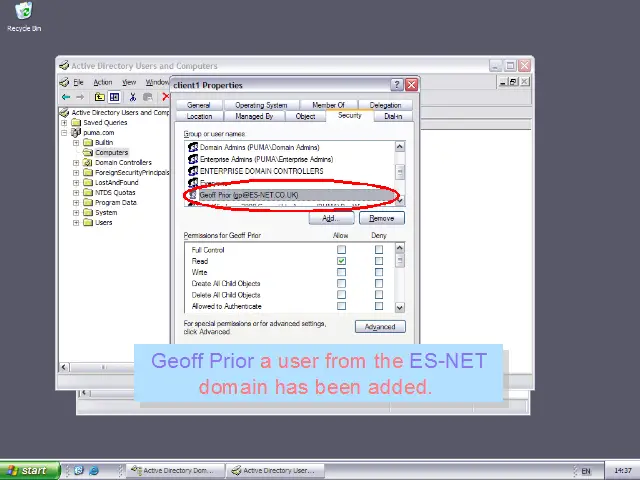Click the NTDS Quotas folder icon
The image size is (640, 480).
click(x=88, y=192)
